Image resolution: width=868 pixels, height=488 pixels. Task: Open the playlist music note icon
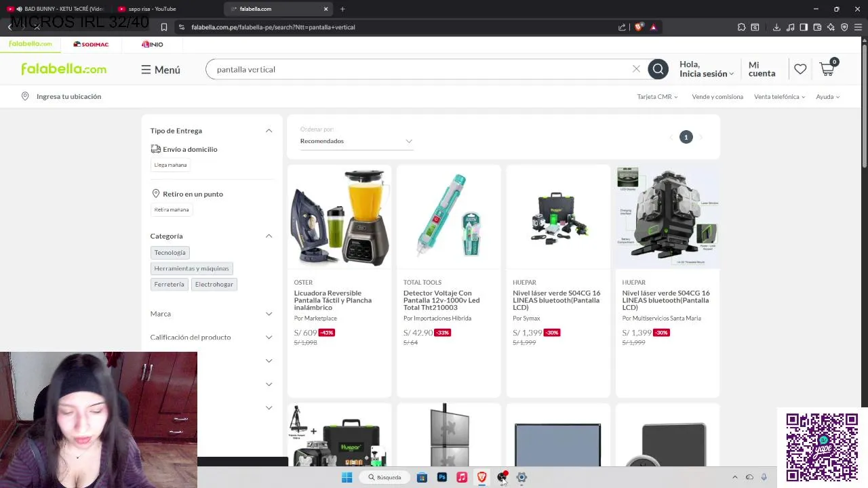[790, 27]
